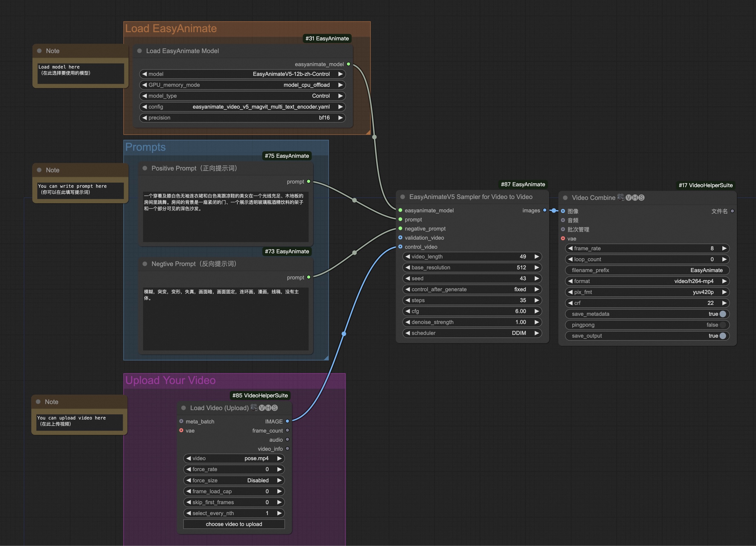Collapse the Video Combine node dot
Image resolution: width=756 pixels, height=546 pixels.
(565, 198)
